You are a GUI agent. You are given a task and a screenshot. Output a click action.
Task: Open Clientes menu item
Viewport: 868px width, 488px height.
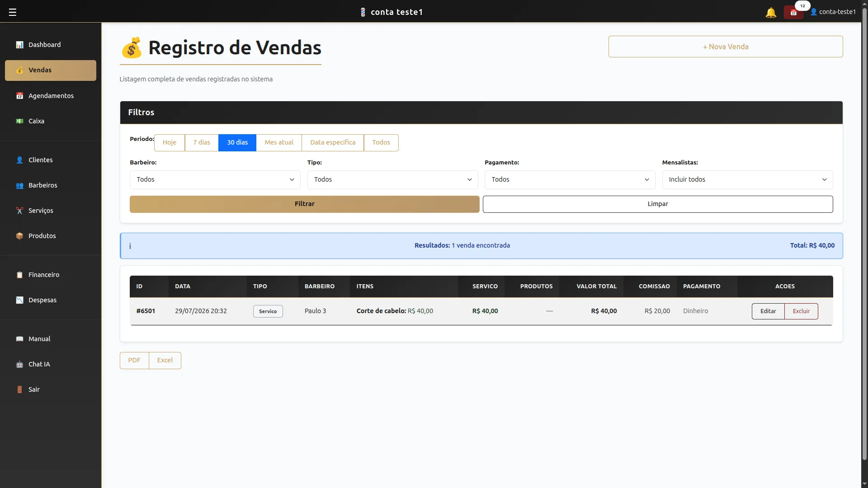(51, 160)
